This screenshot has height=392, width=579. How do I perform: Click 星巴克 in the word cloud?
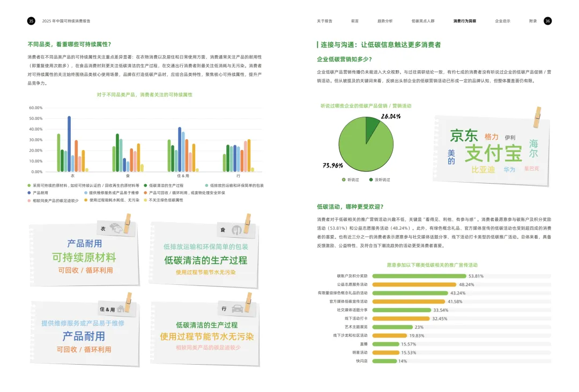tap(531, 169)
